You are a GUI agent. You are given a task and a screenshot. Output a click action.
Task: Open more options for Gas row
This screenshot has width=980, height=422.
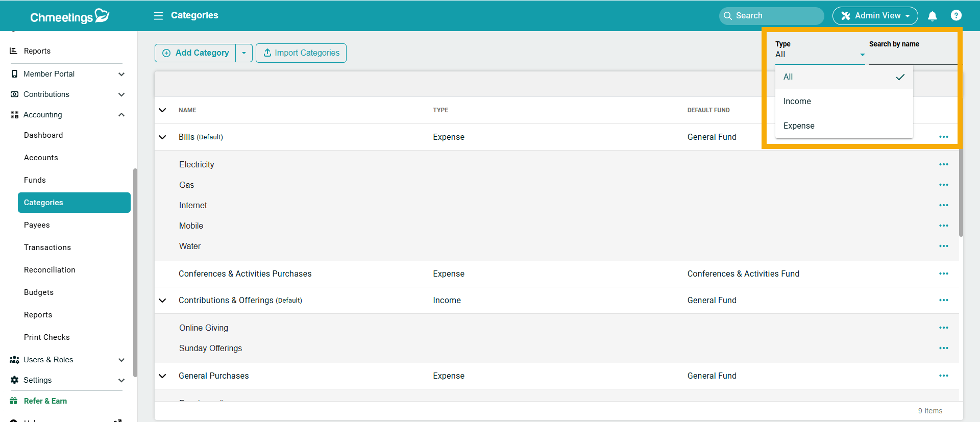pyautogui.click(x=943, y=185)
